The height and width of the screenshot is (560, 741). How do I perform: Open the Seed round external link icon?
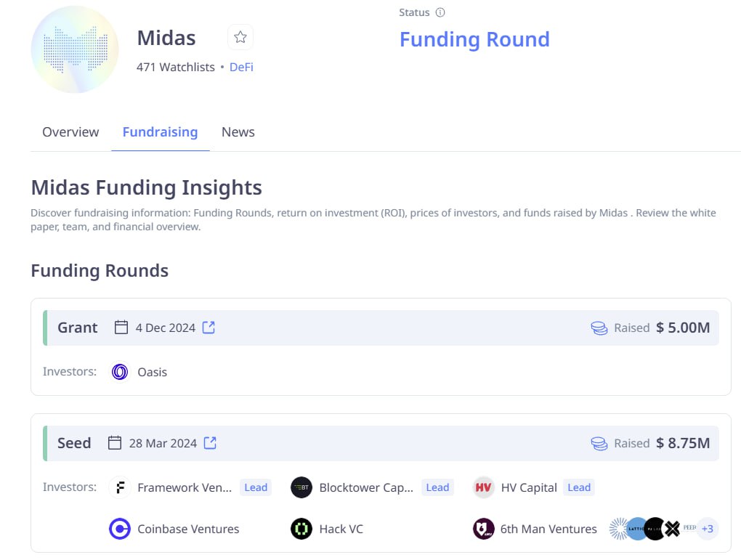tap(210, 443)
